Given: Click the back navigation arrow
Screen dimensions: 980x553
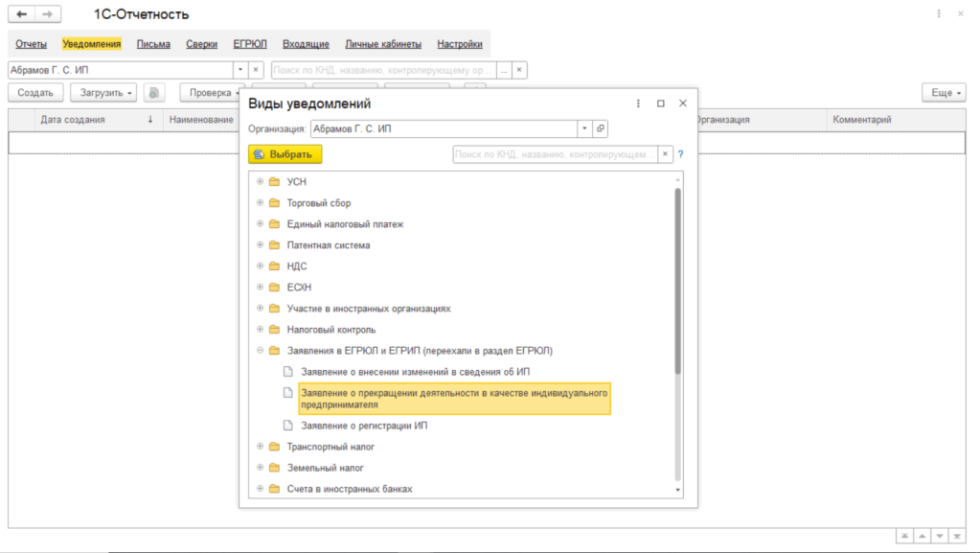Looking at the screenshot, I should click(21, 14).
